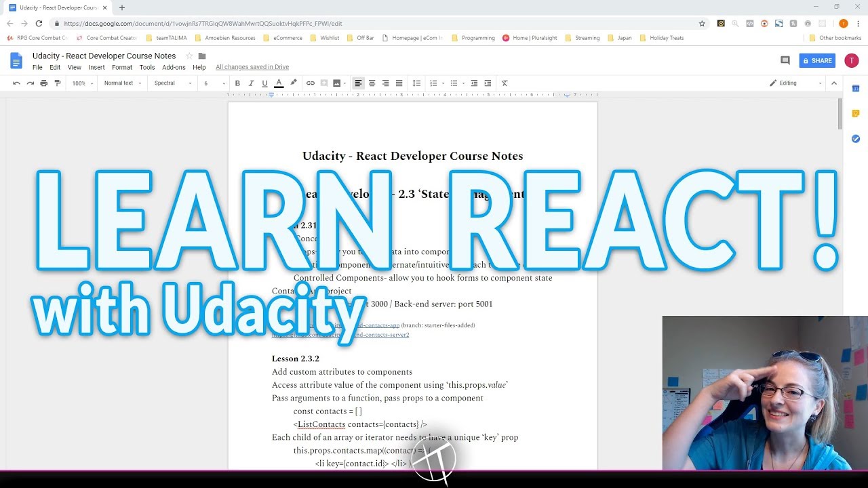
Task: Set justified text alignment
Action: (x=399, y=83)
